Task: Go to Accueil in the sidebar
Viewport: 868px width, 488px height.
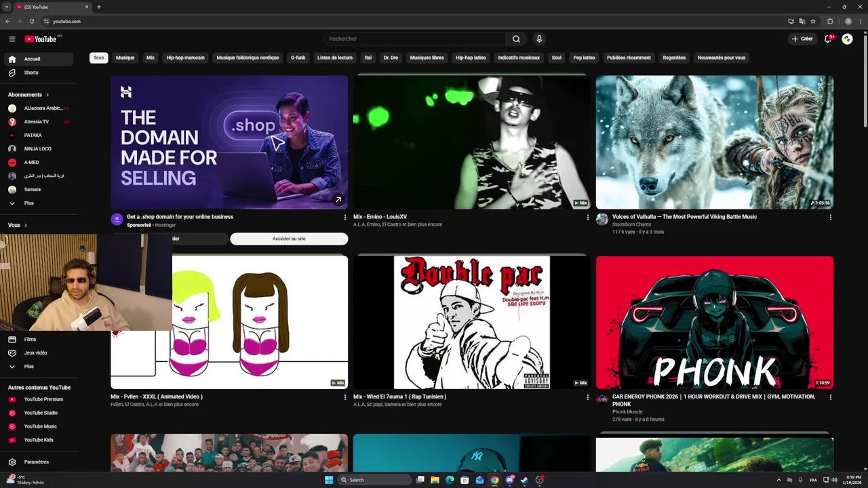Action: point(38,59)
